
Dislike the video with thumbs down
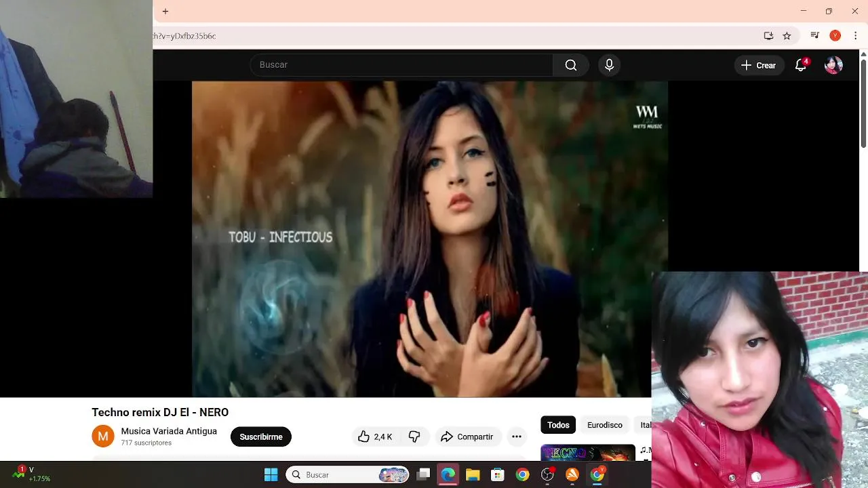pos(414,436)
